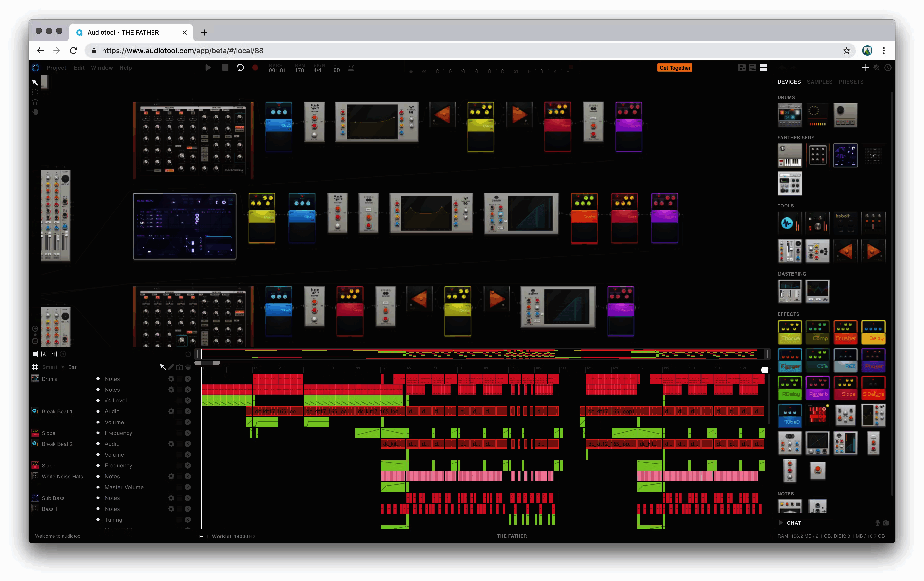Toggle headphone monitoring in the left toolbar
The width and height of the screenshot is (924, 581).
(x=35, y=102)
